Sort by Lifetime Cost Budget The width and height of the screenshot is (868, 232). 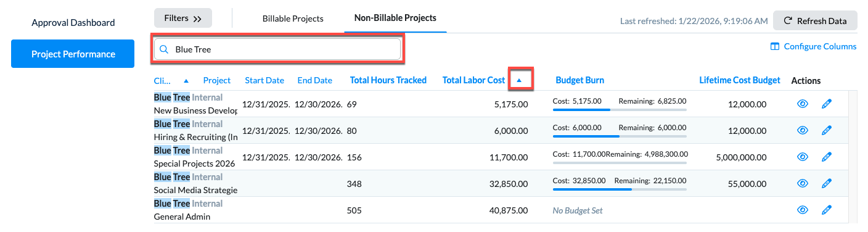740,80
